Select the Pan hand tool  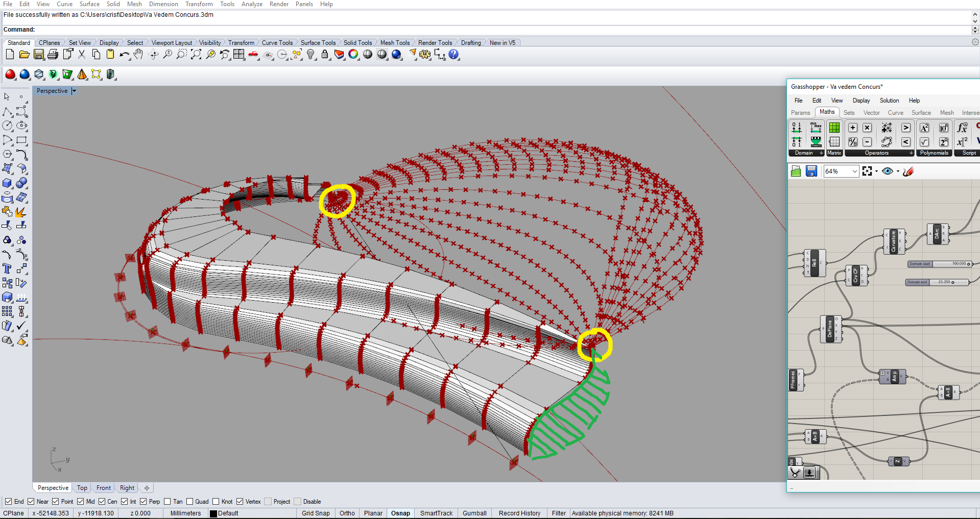[x=138, y=55]
